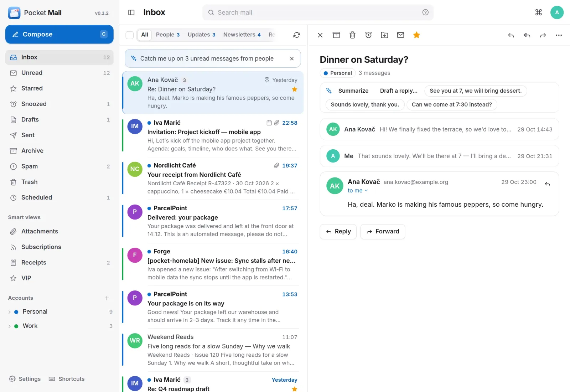Close the open conversation view
The height and width of the screenshot is (392, 570).
coord(320,35)
